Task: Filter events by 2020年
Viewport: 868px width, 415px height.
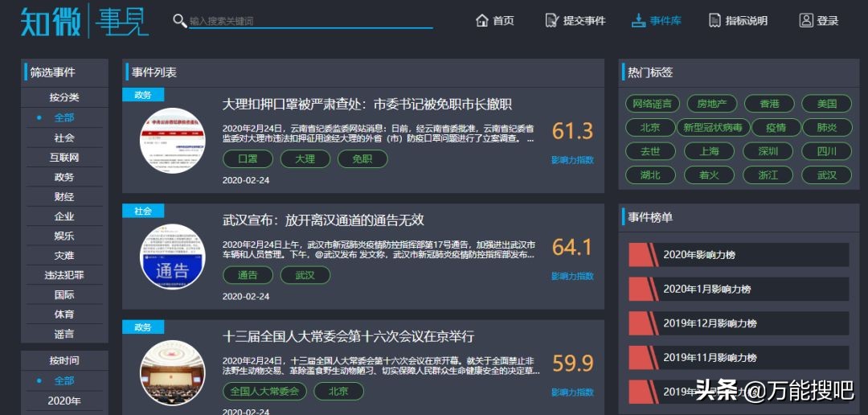Action: click(64, 401)
